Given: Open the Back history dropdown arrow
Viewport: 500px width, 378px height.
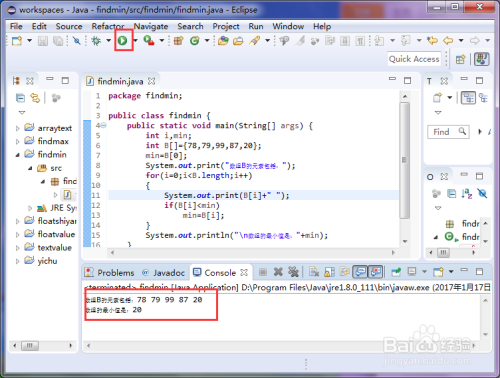Looking at the screenshot, I should click(461, 41).
